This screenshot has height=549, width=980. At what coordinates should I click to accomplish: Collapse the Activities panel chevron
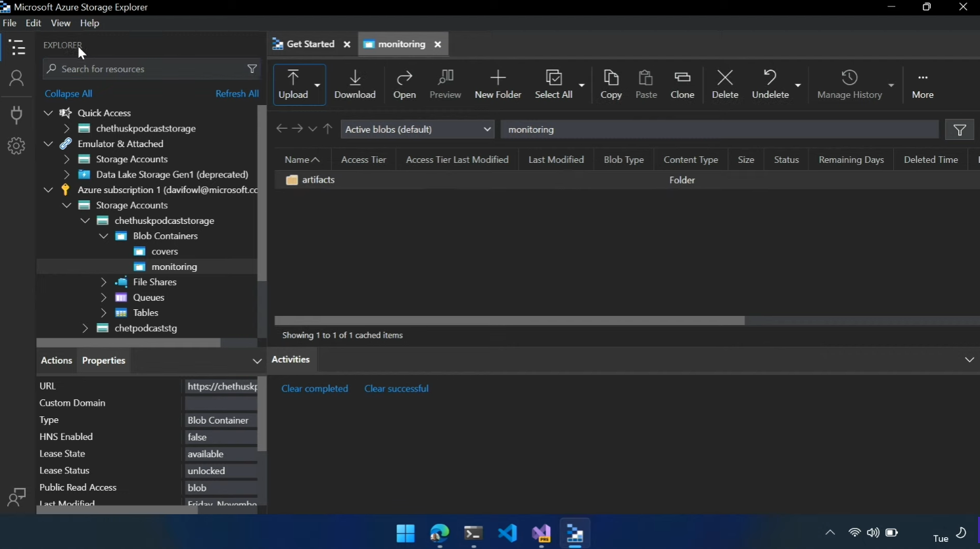969,360
